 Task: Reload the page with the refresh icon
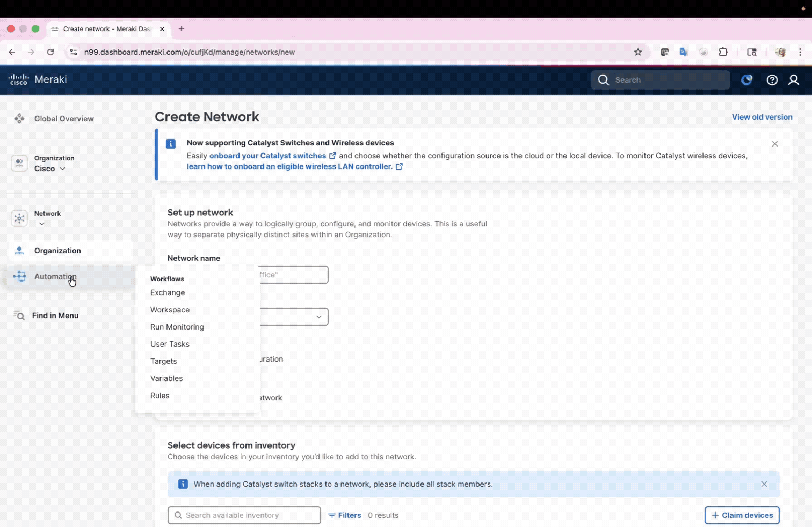(x=50, y=52)
